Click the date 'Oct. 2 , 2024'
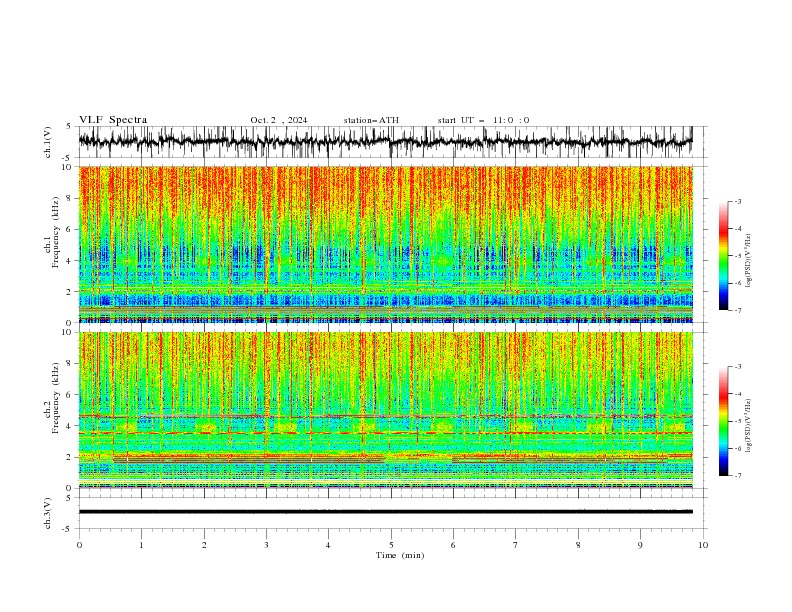 279,120
